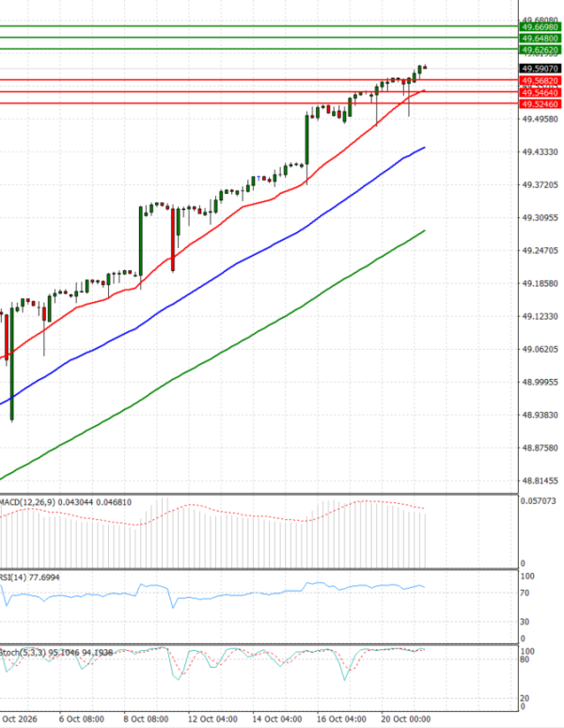Click the green 49.62620 resistance price label
564x728 pixels.
tap(540, 50)
